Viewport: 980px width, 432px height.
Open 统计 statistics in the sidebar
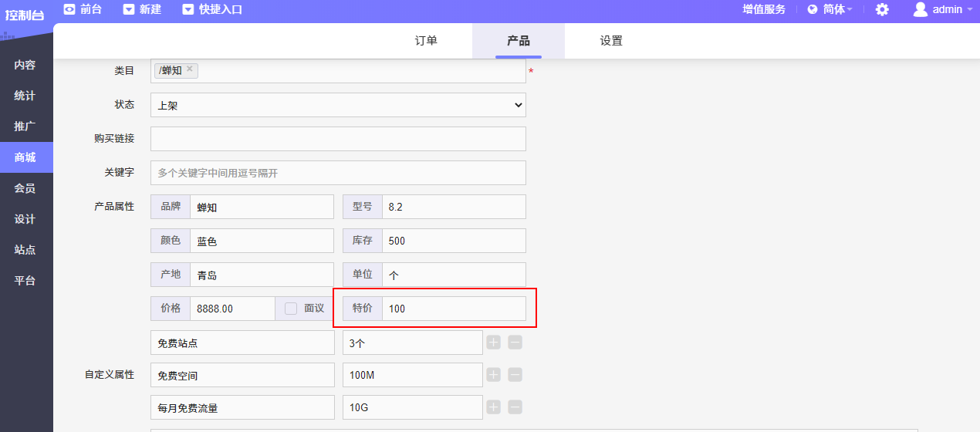click(25, 96)
